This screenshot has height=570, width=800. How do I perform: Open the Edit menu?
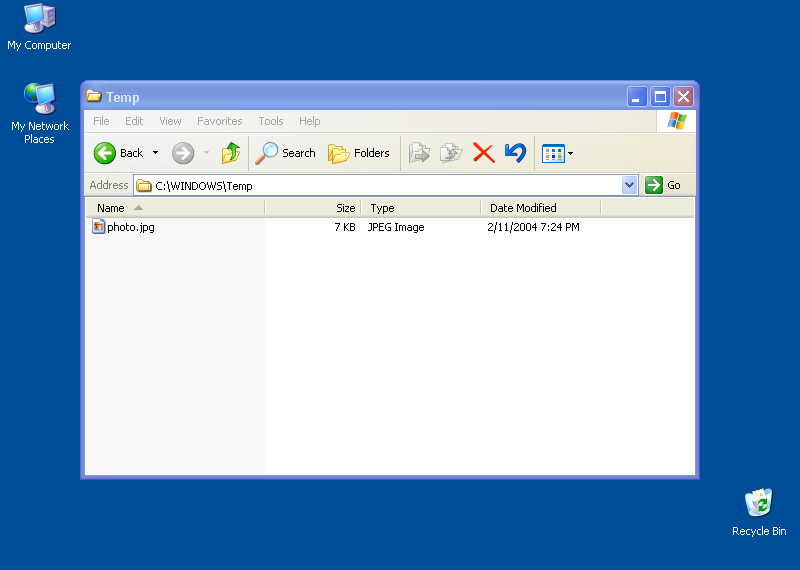point(134,121)
